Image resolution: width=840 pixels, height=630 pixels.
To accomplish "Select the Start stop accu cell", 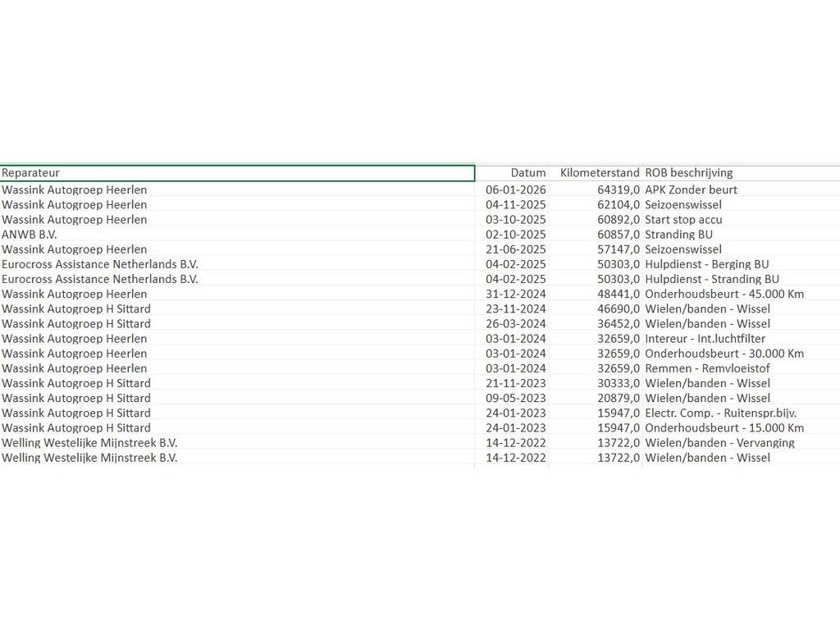I will (x=683, y=220).
